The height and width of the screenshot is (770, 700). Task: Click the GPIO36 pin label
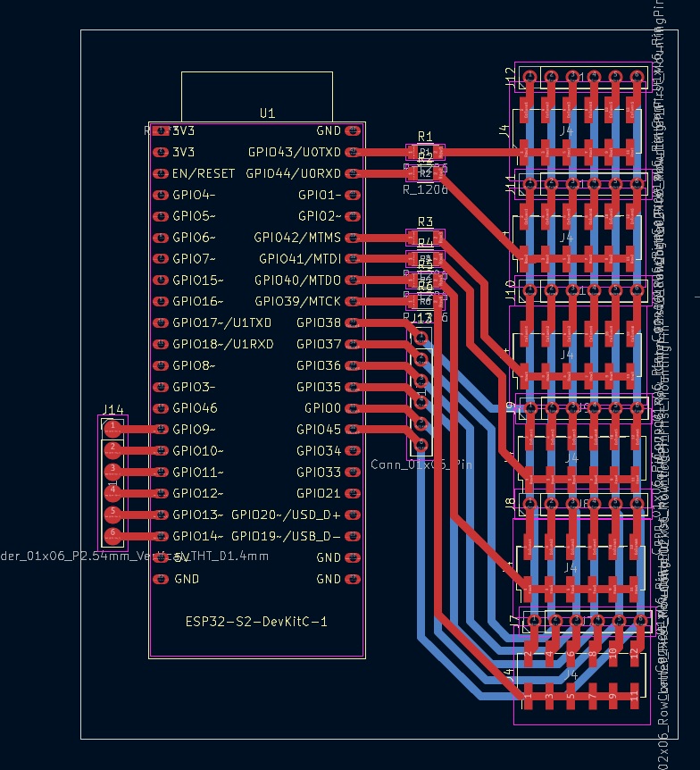[x=319, y=365]
